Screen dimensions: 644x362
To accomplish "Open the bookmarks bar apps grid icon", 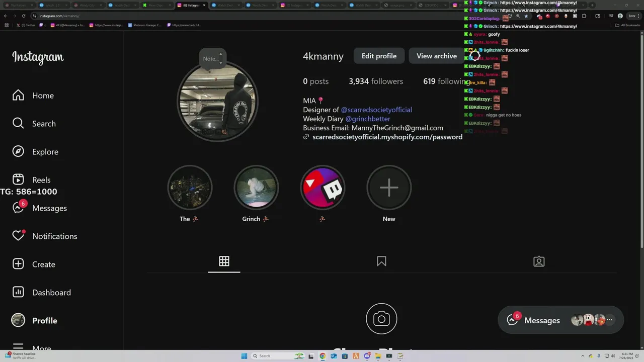I will 7,25.
